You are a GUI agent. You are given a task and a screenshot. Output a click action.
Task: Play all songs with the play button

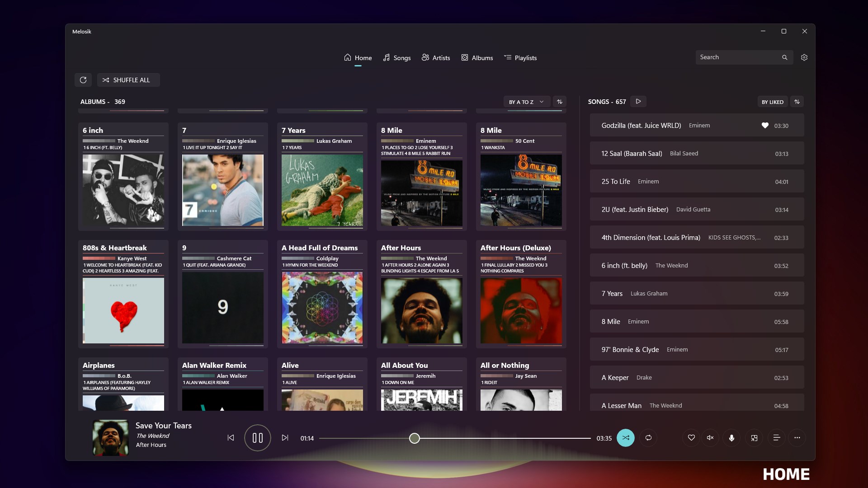click(637, 101)
